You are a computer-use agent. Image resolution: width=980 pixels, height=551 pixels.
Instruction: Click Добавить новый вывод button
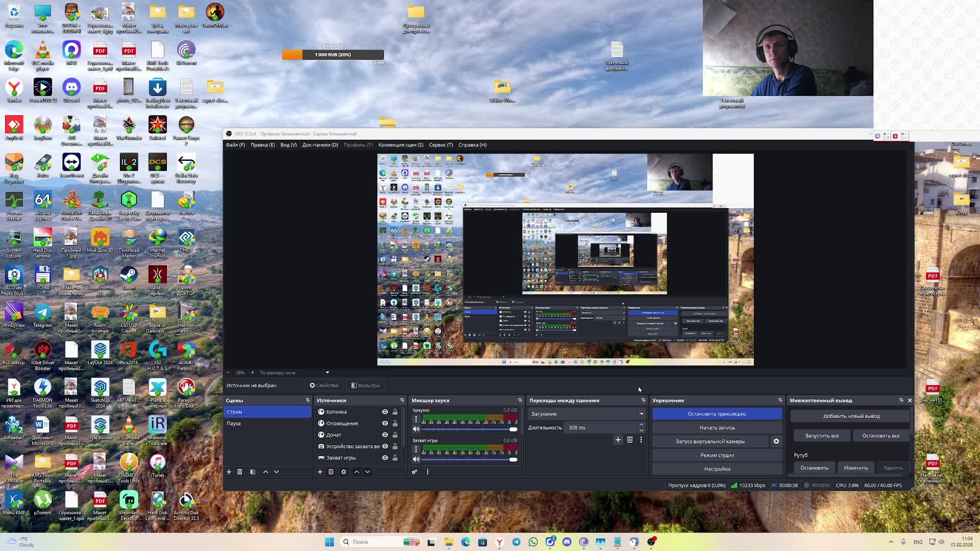851,416
